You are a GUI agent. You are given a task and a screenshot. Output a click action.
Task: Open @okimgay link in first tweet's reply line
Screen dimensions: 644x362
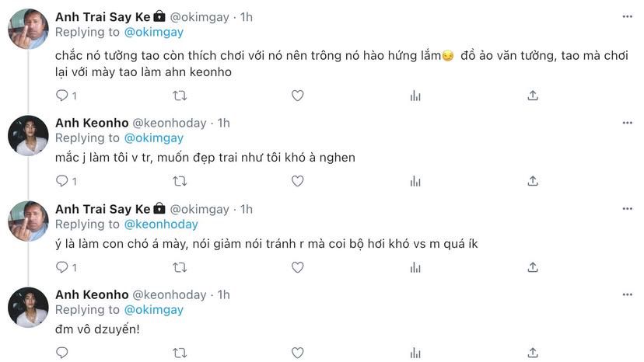click(154, 32)
